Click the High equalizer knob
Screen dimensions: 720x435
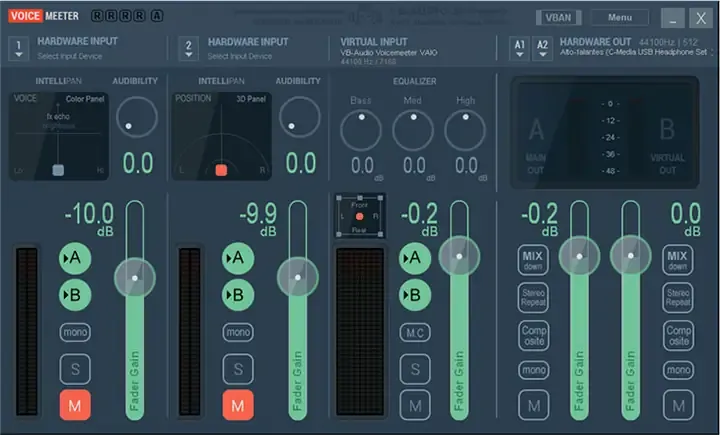(x=464, y=130)
